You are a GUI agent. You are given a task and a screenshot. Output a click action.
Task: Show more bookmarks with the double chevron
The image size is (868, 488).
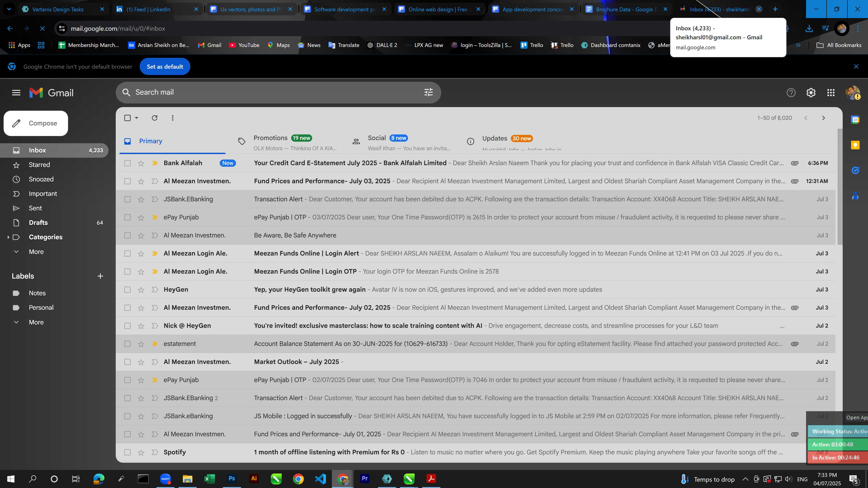pos(798,45)
